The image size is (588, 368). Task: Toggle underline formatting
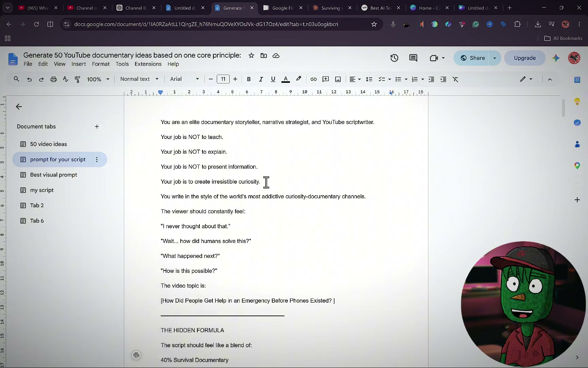273,79
